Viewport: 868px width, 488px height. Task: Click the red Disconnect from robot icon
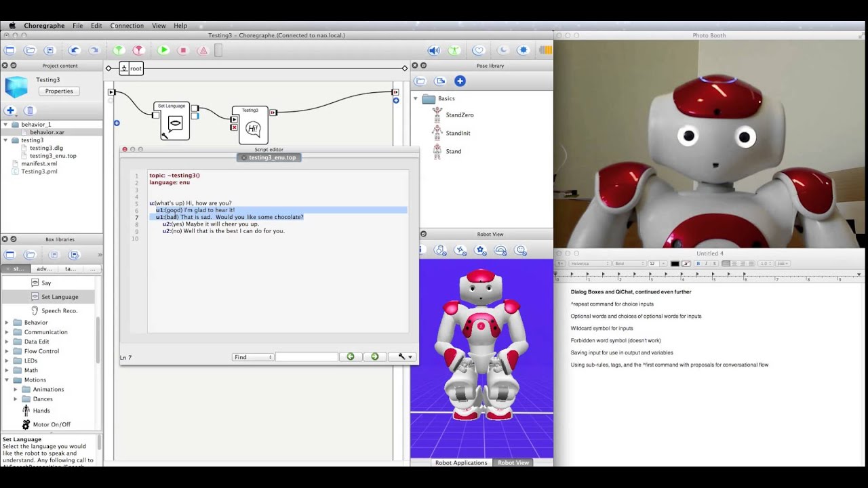point(138,50)
